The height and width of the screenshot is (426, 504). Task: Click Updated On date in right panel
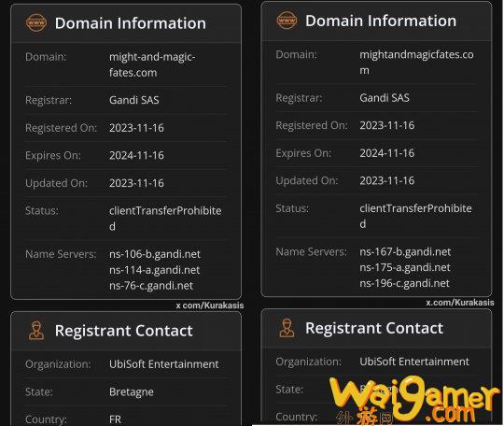click(x=387, y=180)
